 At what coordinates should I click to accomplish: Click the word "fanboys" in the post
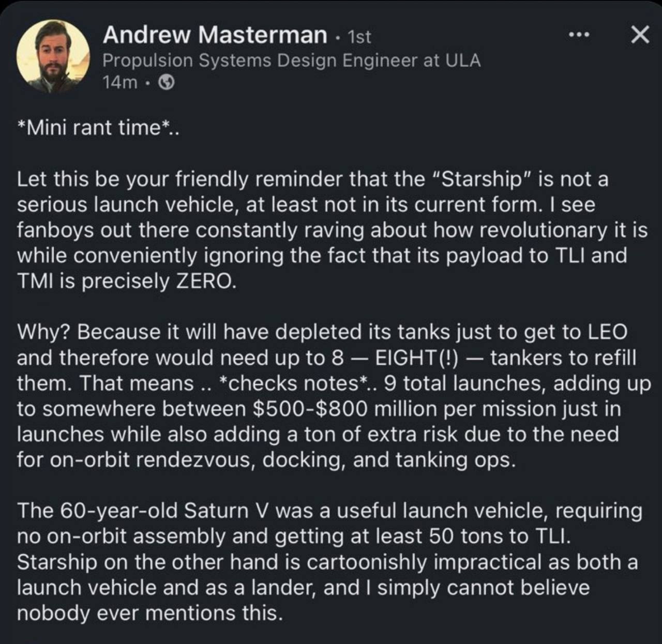[x=54, y=230]
